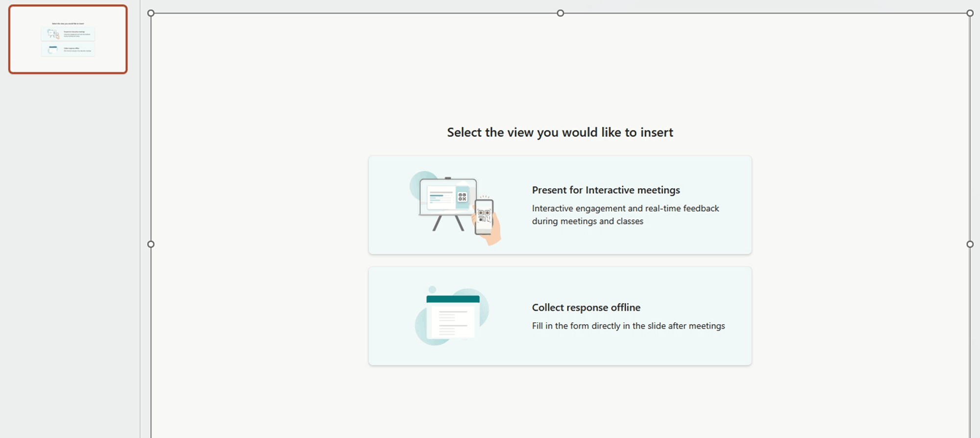Click the QR presentation board illustration
The height and width of the screenshot is (438, 980).
coord(455,208)
